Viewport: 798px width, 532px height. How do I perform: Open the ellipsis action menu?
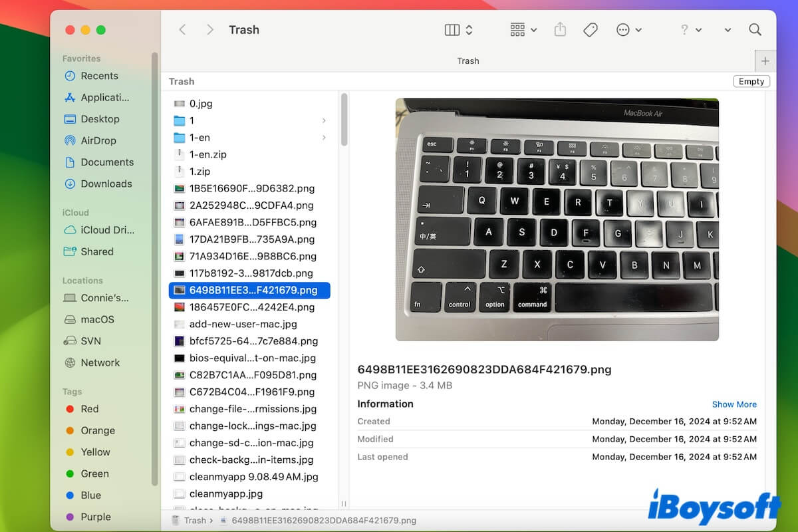pyautogui.click(x=628, y=30)
